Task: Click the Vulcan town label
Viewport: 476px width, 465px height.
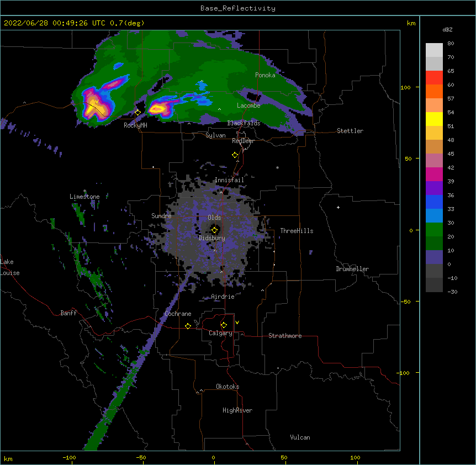Action: [300, 437]
